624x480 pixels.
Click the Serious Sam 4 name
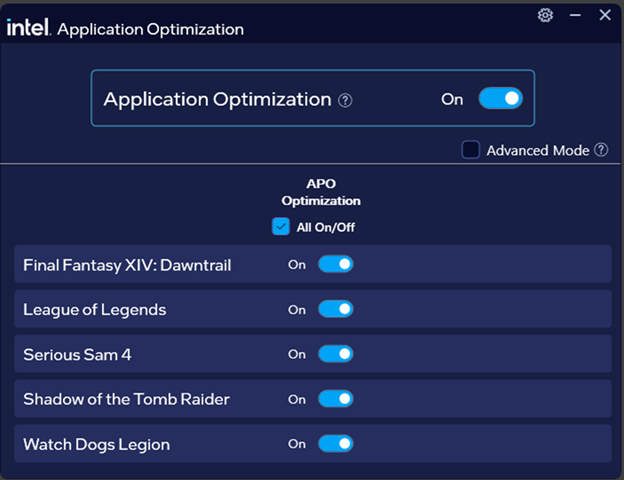[77, 355]
